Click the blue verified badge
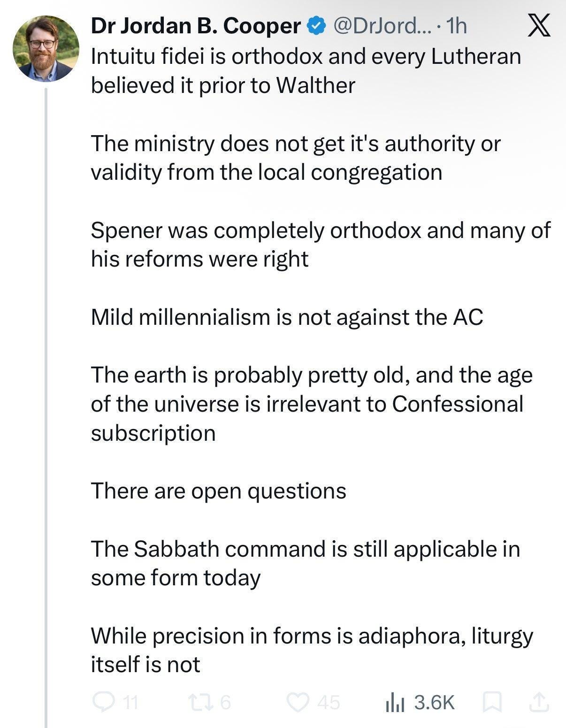The image size is (566, 728). (x=316, y=26)
